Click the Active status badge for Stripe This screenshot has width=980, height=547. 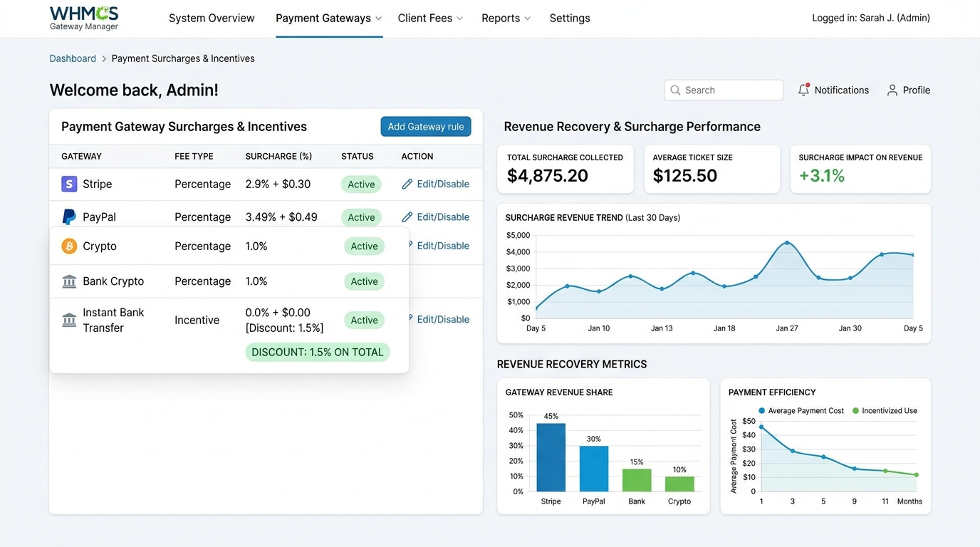coord(361,184)
